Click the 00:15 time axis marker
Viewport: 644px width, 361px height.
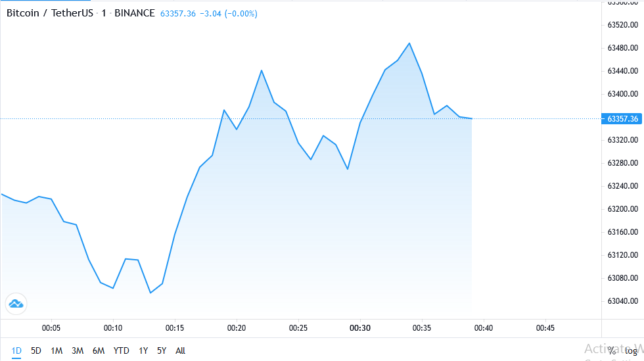(175, 327)
